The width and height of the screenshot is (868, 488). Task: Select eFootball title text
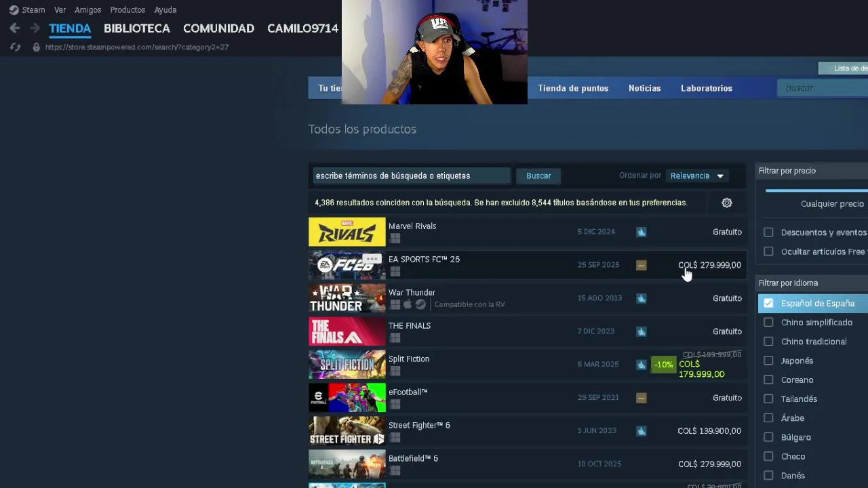coord(408,392)
